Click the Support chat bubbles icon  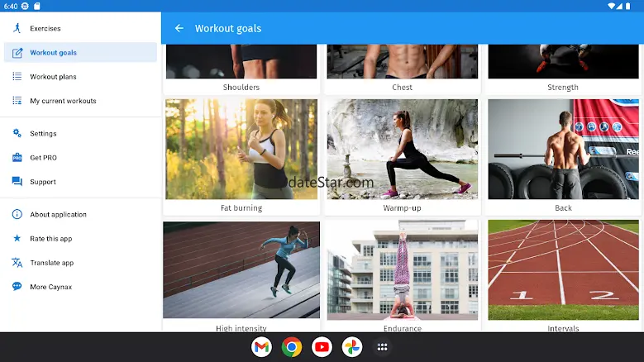pos(17,181)
